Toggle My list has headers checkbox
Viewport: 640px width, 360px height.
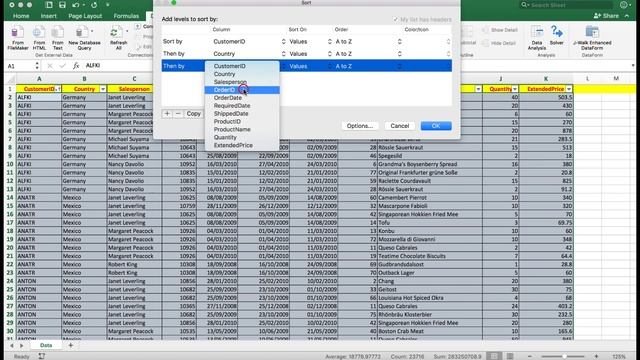pos(395,19)
